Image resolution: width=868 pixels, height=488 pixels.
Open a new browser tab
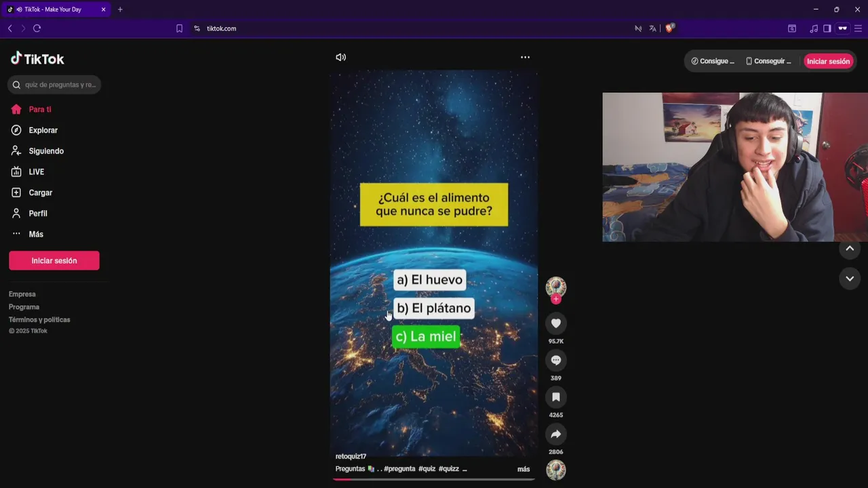pyautogui.click(x=120, y=9)
